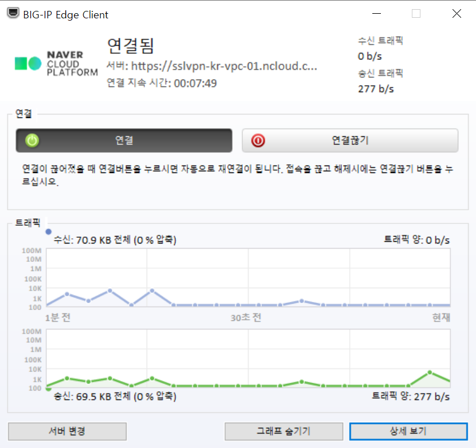Click the 연결끊기 disconnect button
This screenshot has width=476, height=448.
point(350,140)
